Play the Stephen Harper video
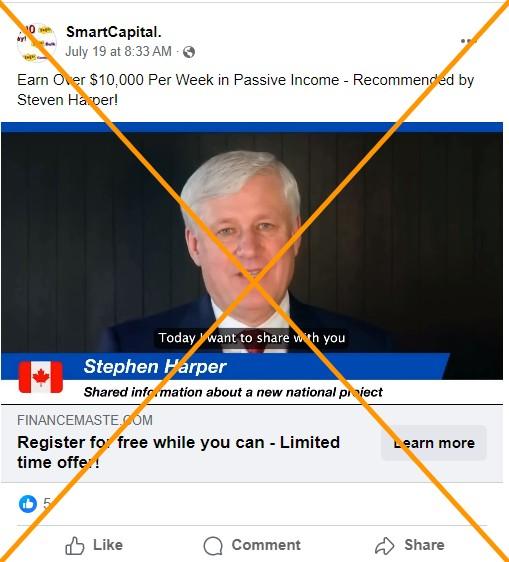Image resolution: width=509 pixels, height=562 pixels. 252,251
